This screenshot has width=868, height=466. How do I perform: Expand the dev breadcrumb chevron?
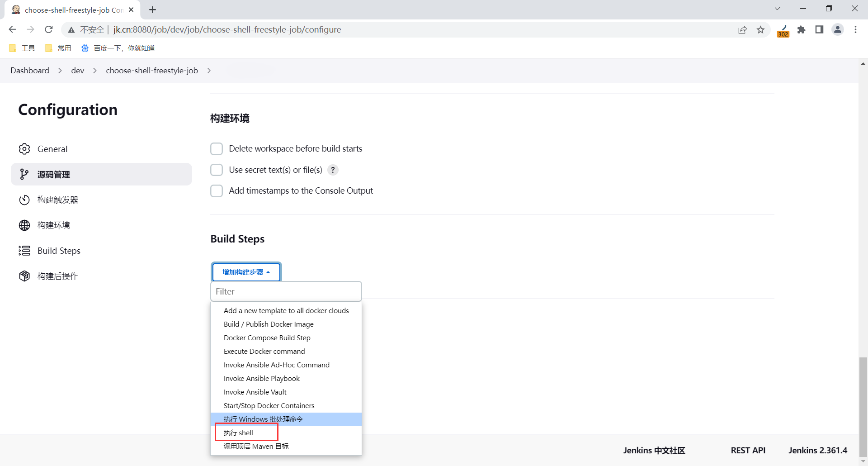(95, 71)
